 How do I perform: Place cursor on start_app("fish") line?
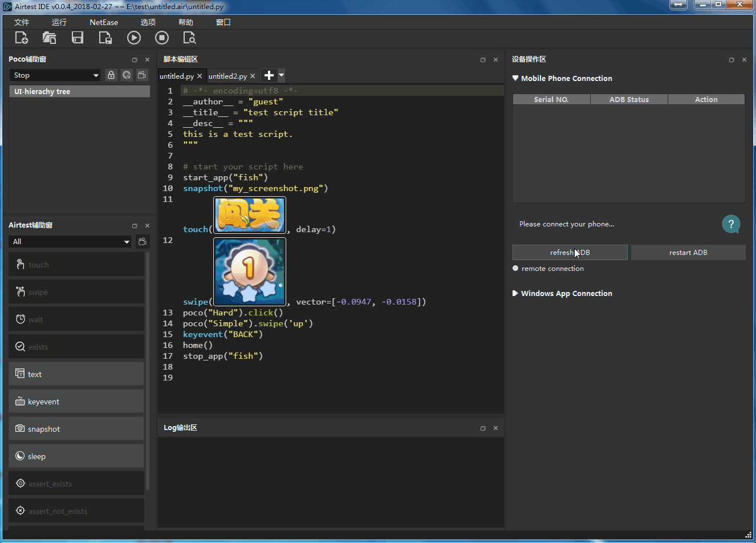(225, 177)
